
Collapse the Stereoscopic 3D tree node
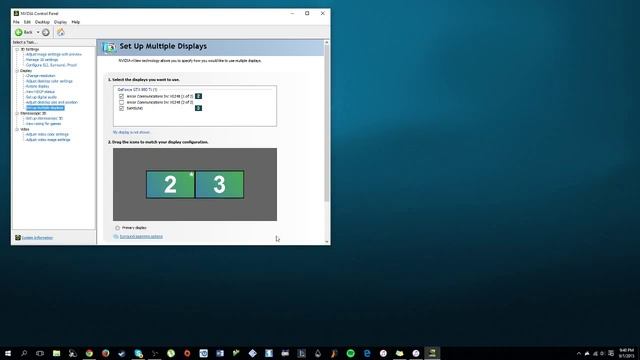[17, 113]
